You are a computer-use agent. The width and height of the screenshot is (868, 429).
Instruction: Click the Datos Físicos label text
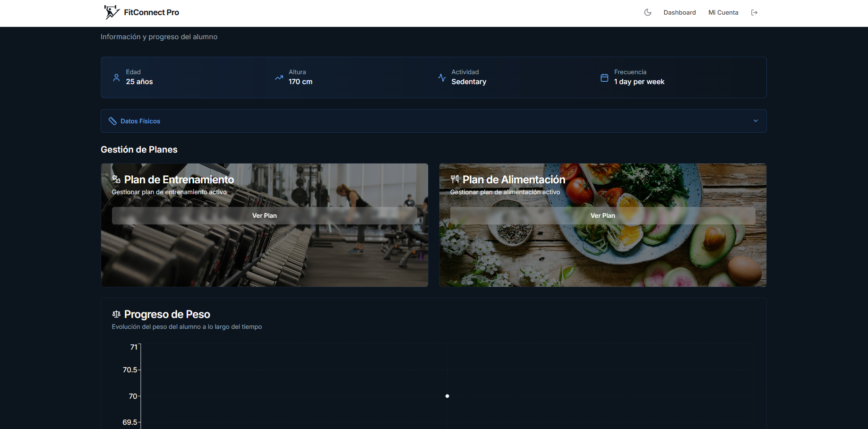pyautogui.click(x=140, y=121)
